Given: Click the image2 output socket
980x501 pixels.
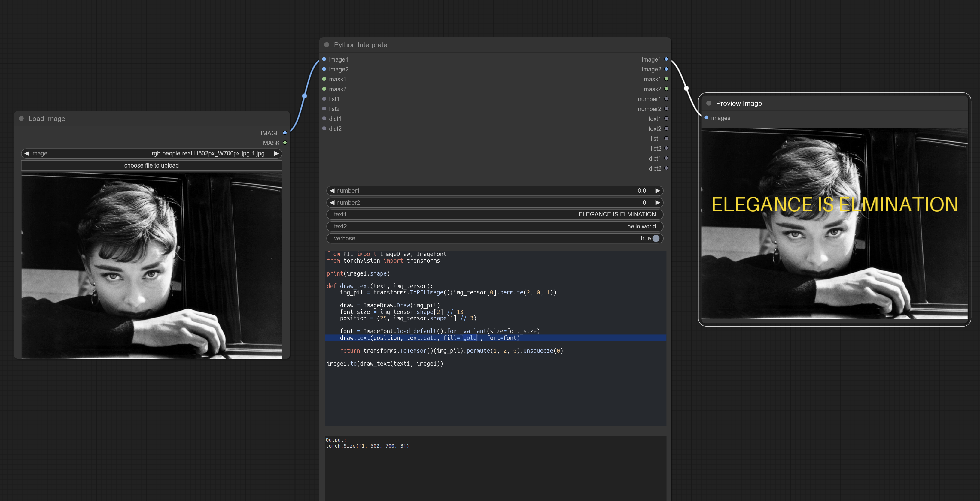Looking at the screenshot, I should [x=666, y=69].
